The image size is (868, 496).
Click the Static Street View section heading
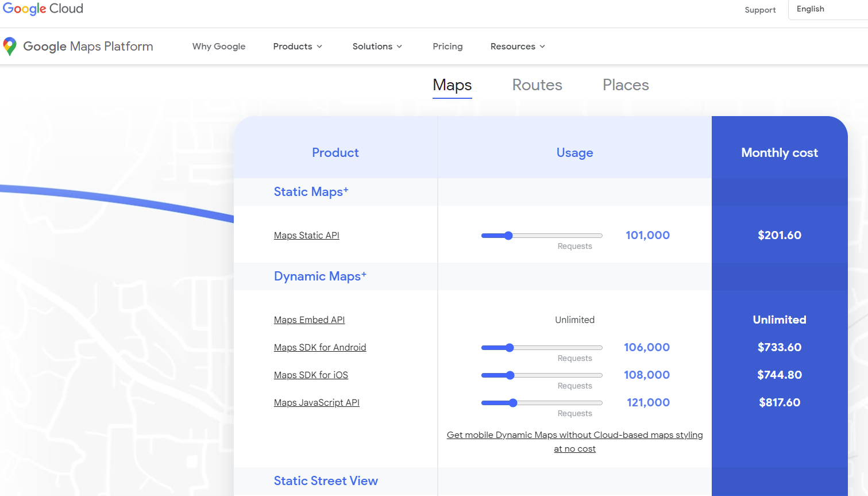coord(326,481)
